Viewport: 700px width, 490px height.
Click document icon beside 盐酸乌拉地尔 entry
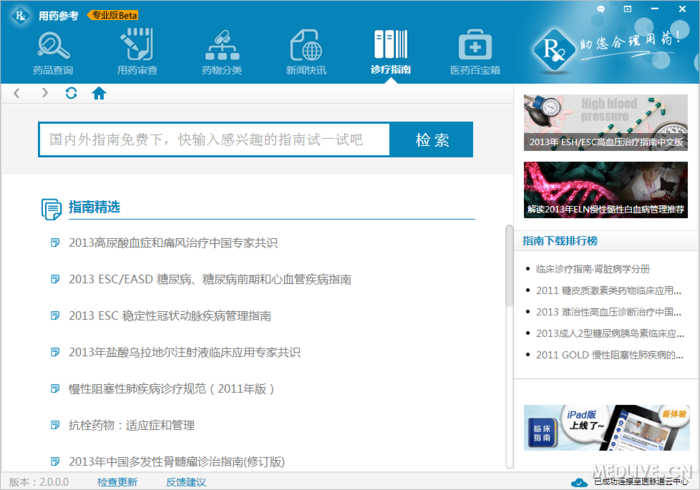pos(55,352)
